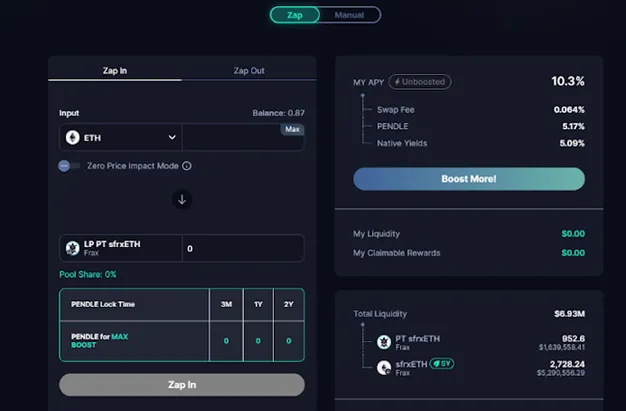This screenshot has width=626, height=411.
Task: Click the Swap Fee row label
Action: (396, 110)
